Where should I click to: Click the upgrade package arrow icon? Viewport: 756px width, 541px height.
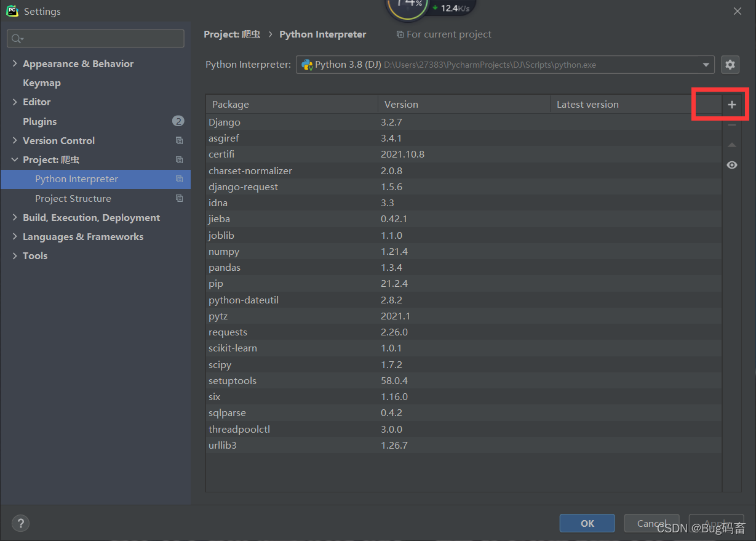[x=731, y=145]
